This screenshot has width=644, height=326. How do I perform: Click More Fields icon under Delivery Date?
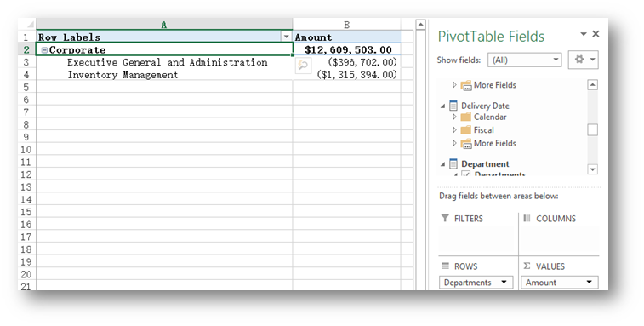[x=466, y=144]
